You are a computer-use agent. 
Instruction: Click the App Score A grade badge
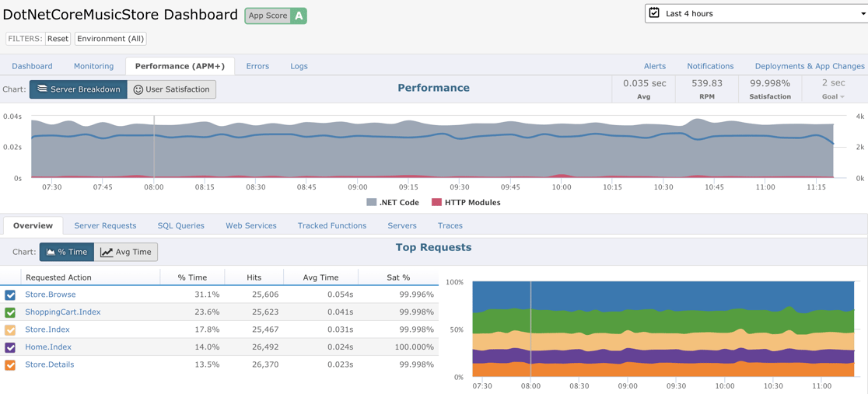(299, 16)
